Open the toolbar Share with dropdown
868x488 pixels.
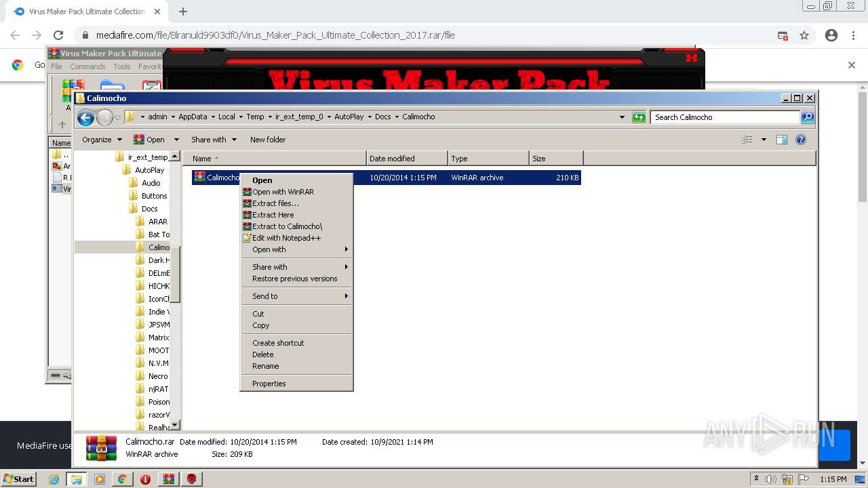(214, 140)
